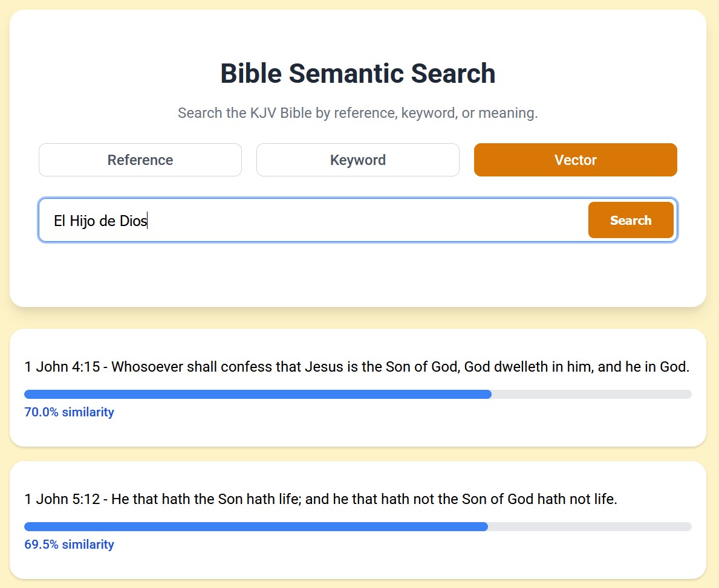
Task: Select the 70.0% similarity label
Action: (69, 412)
